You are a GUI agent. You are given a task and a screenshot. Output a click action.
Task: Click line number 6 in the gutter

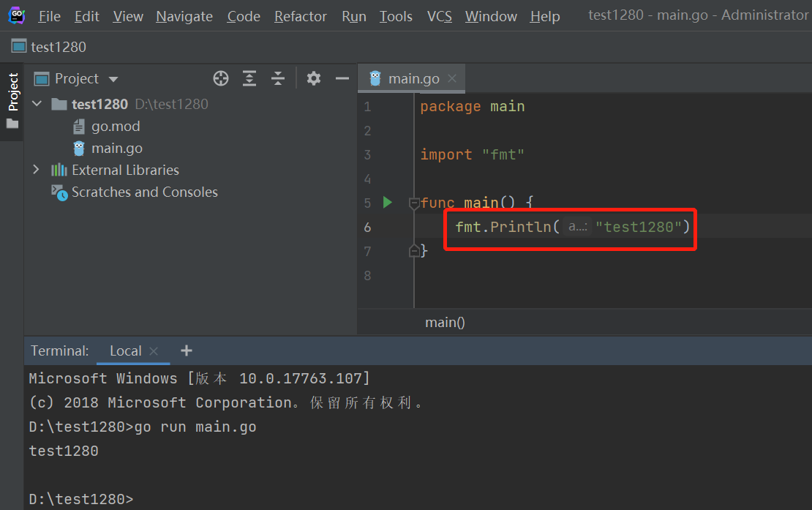pos(367,228)
